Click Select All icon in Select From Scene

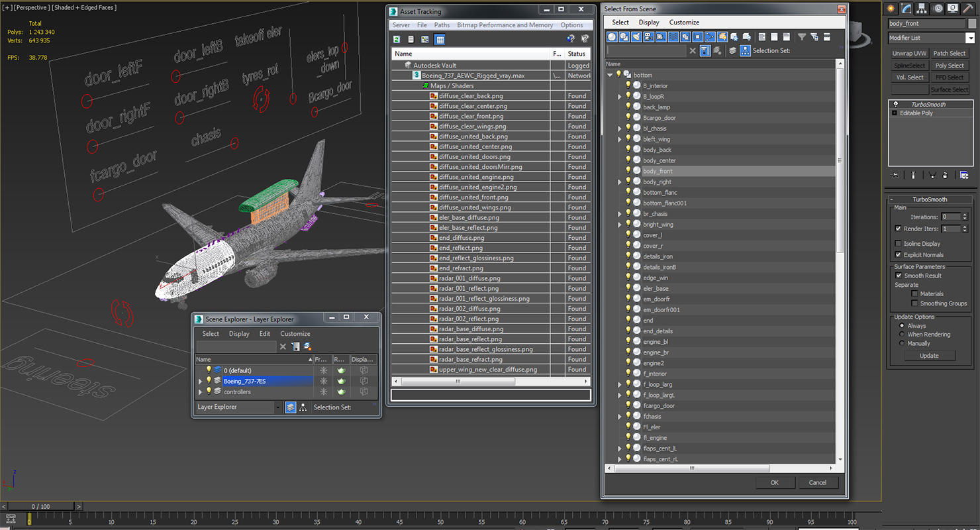[x=762, y=37]
